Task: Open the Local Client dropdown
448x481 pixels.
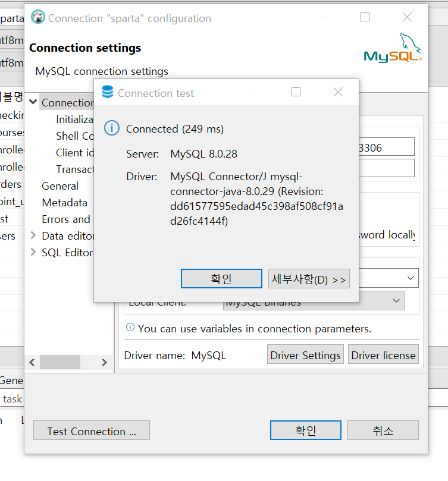Action: click(x=396, y=301)
